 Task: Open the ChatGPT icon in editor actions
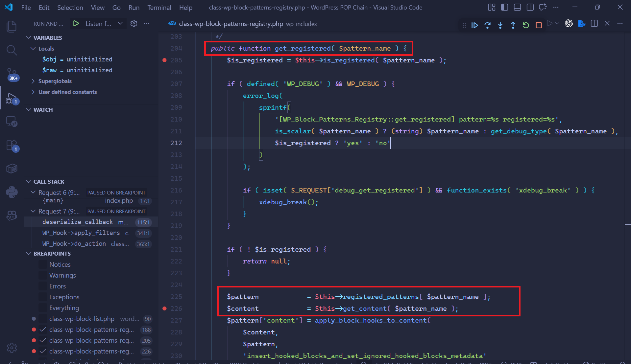click(569, 24)
